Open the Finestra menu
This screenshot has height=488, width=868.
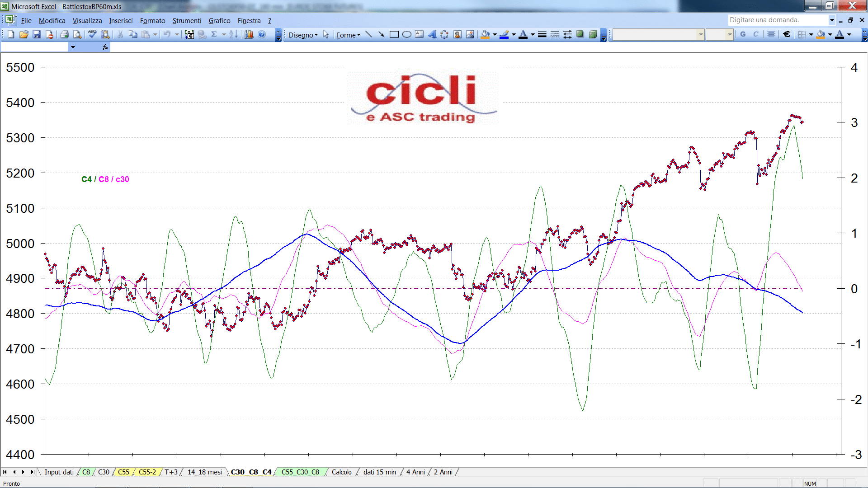[x=249, y=21]
